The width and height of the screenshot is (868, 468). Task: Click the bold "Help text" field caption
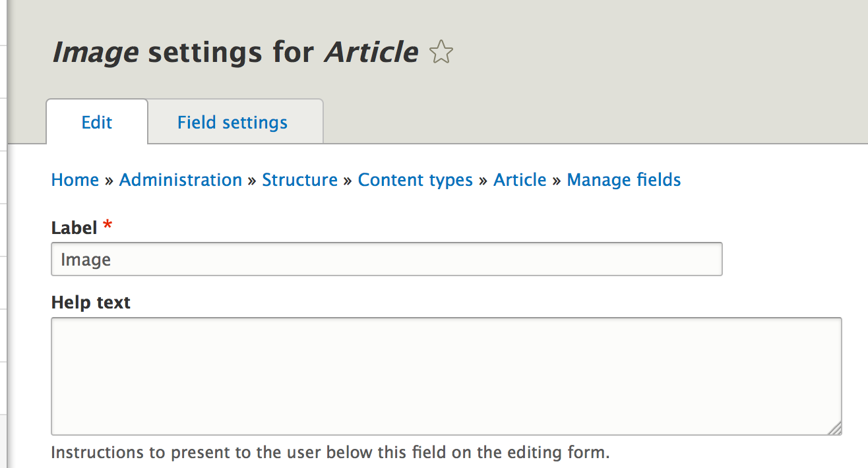pyautogui.click(x=91, y=303)
